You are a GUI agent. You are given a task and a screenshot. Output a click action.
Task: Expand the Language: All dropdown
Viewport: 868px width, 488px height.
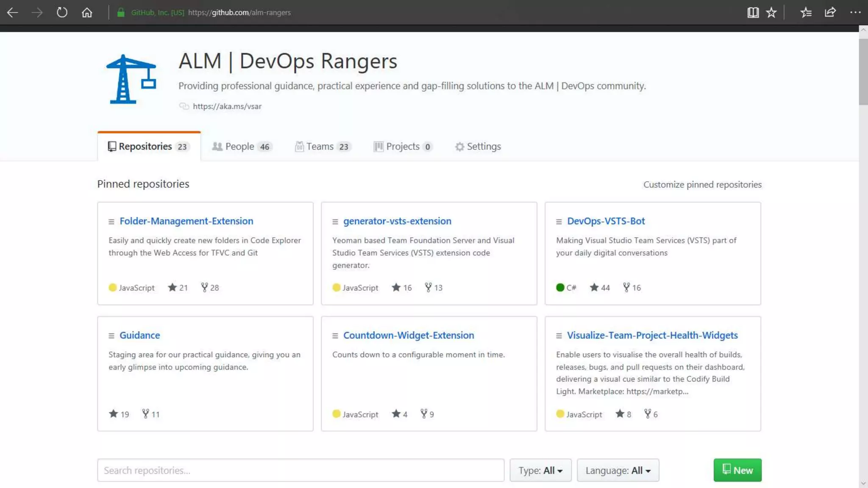[x=618, y=470]
